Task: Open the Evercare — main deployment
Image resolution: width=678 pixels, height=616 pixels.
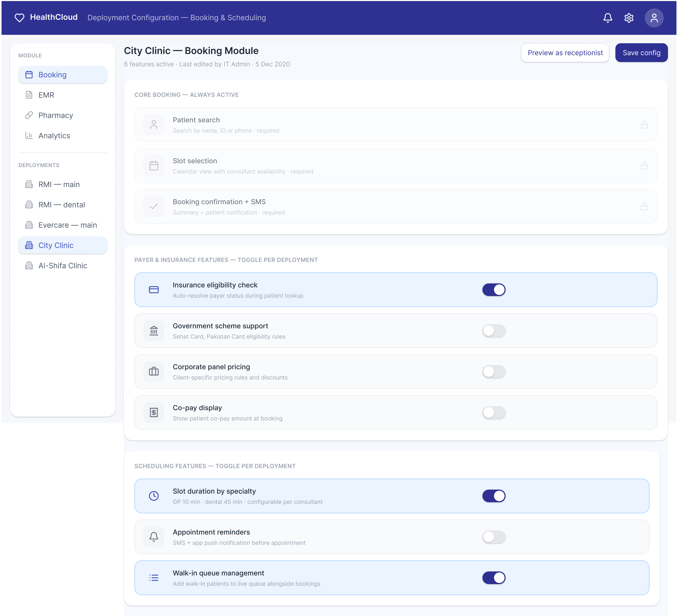Action: coord(62,225)
